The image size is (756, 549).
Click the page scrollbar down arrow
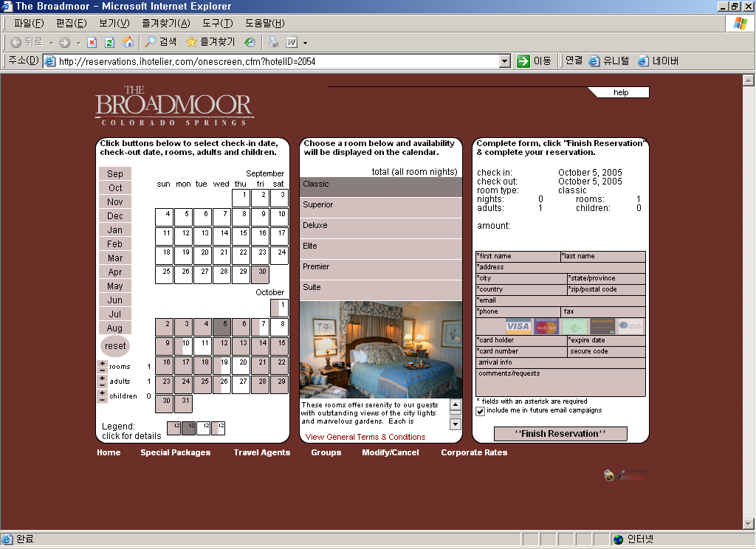(x=749, y=523)
